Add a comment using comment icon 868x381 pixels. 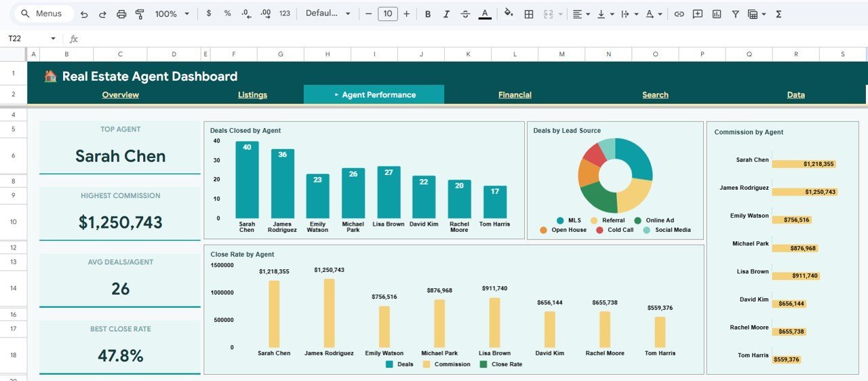click(x=698, y=14)
